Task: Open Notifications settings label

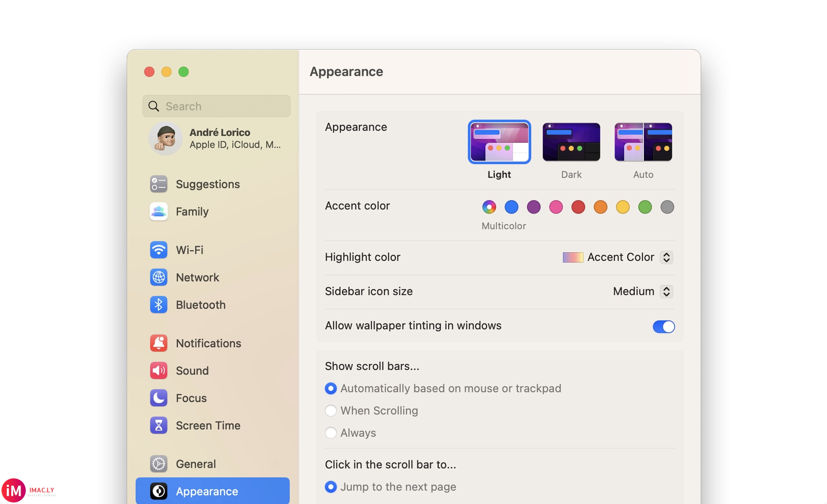Action: 209,343
